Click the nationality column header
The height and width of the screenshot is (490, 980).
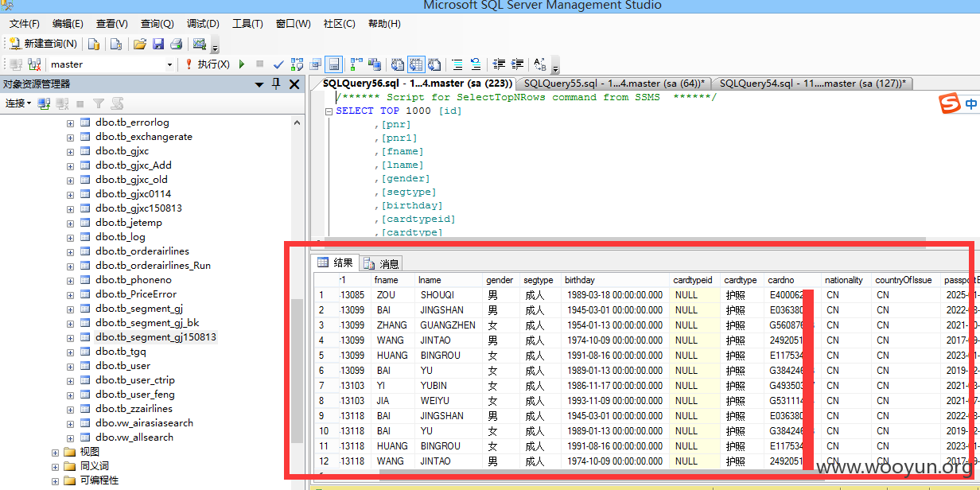coord(846,280)
